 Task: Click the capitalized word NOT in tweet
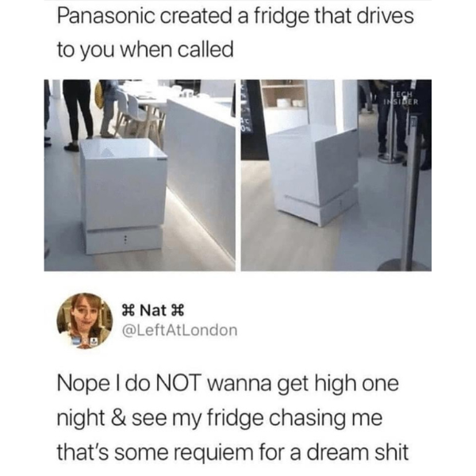click(182, 383)
